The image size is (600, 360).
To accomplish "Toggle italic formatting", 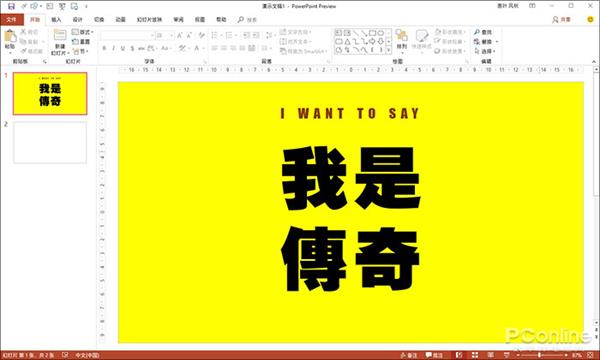I will [x=114, y=48].
